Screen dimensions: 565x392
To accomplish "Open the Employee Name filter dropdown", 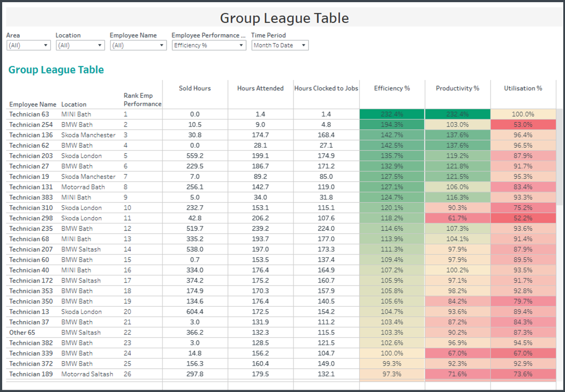I will click(x=138, y=45).
